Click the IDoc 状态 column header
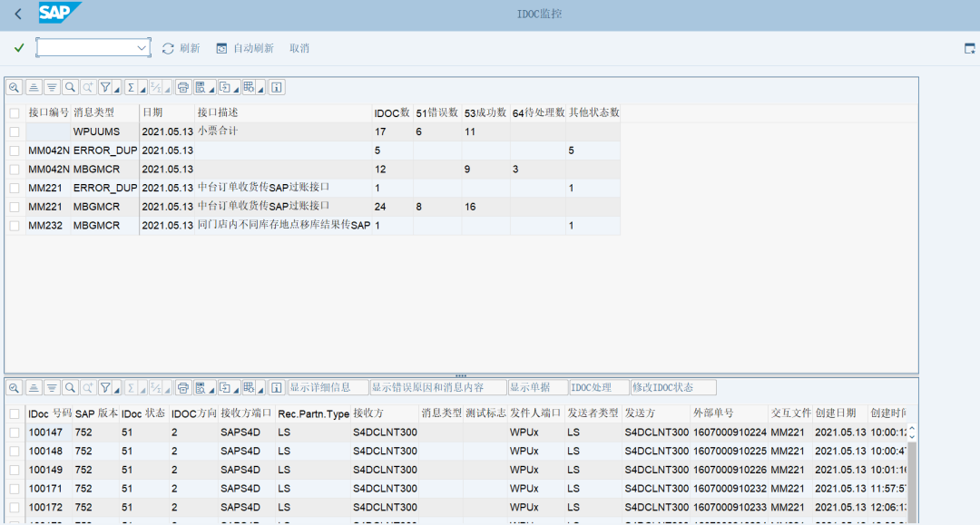 click(x=143, y=413)
